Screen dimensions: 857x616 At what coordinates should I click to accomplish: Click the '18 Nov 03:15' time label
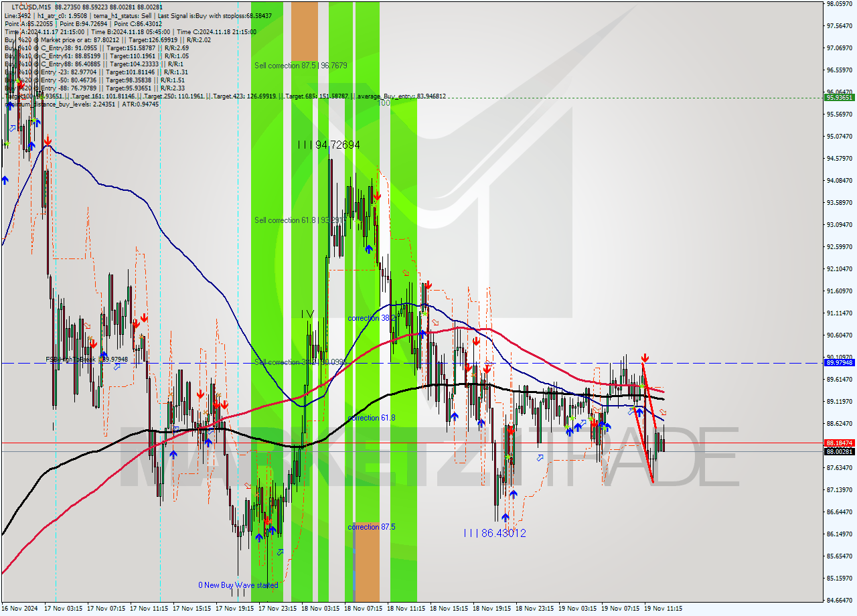click(320, 609)
